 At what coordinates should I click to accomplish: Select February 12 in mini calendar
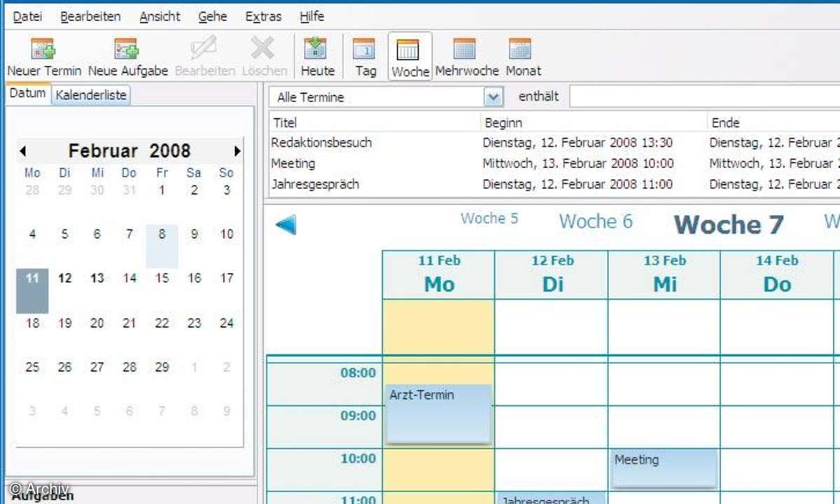click(65, 278)
